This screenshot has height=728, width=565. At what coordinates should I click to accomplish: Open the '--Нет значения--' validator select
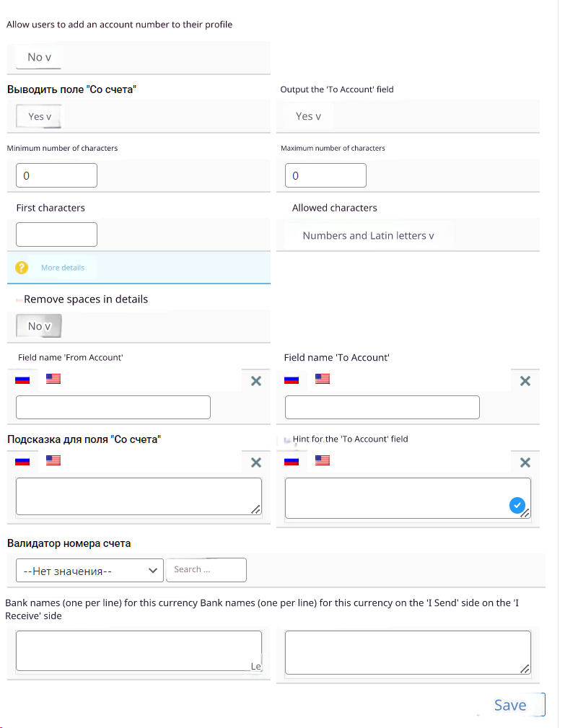point(89,571)
